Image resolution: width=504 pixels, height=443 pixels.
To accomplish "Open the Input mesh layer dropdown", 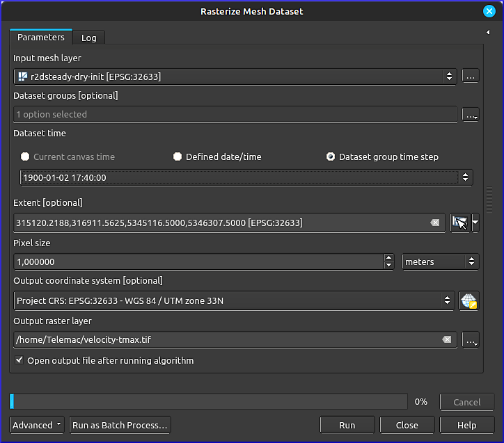I will coord(235,76).
